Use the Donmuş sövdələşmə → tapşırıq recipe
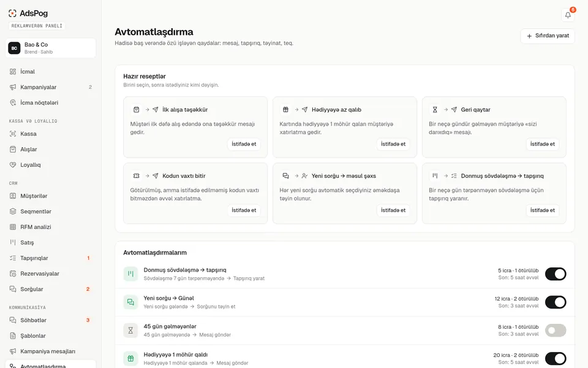Screen dimensions: 588x368 pyautogui.click(x=542, y=210)
